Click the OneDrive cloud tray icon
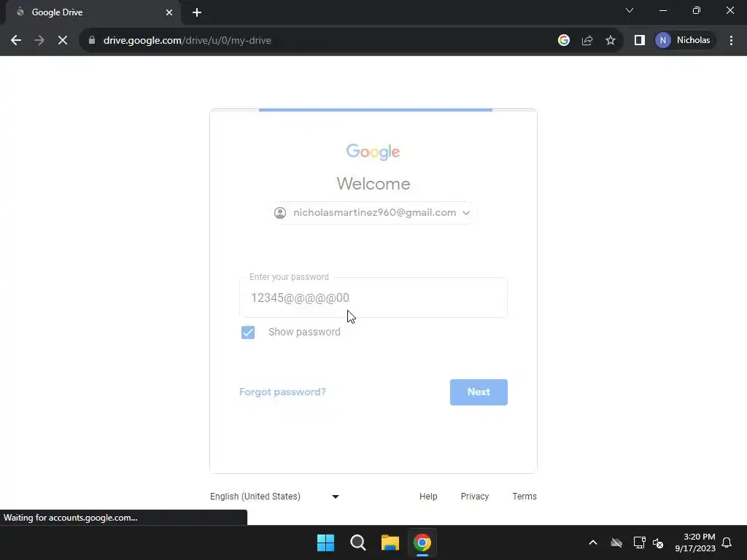The width and height of the screenshot is (747, 560). tap(616, 542)
